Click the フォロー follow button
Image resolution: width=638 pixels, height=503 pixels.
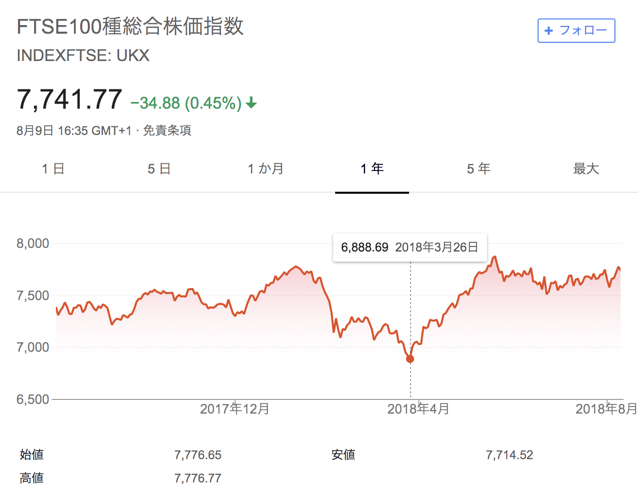click(576, 31)
